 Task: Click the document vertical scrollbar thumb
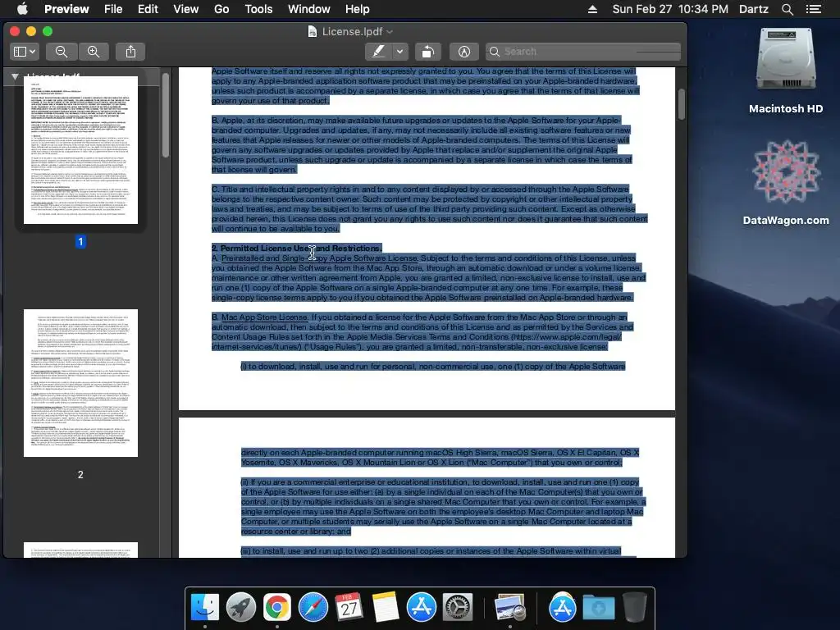[x=682, y=104]
